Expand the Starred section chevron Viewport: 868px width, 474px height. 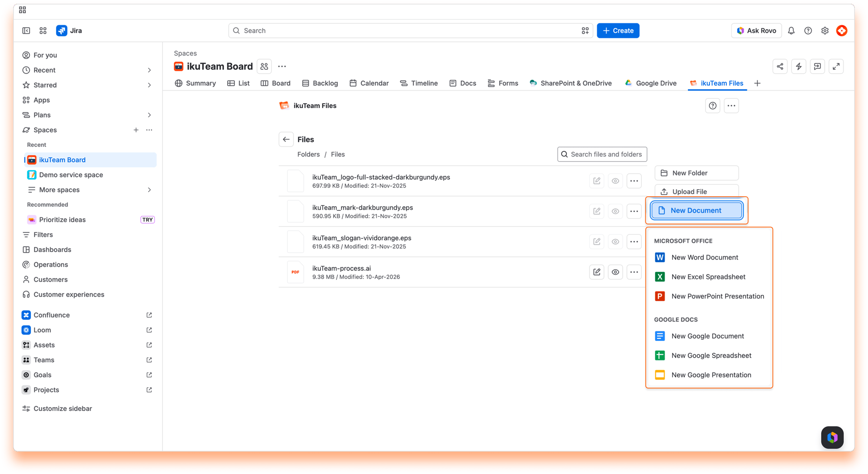(149, 85)
